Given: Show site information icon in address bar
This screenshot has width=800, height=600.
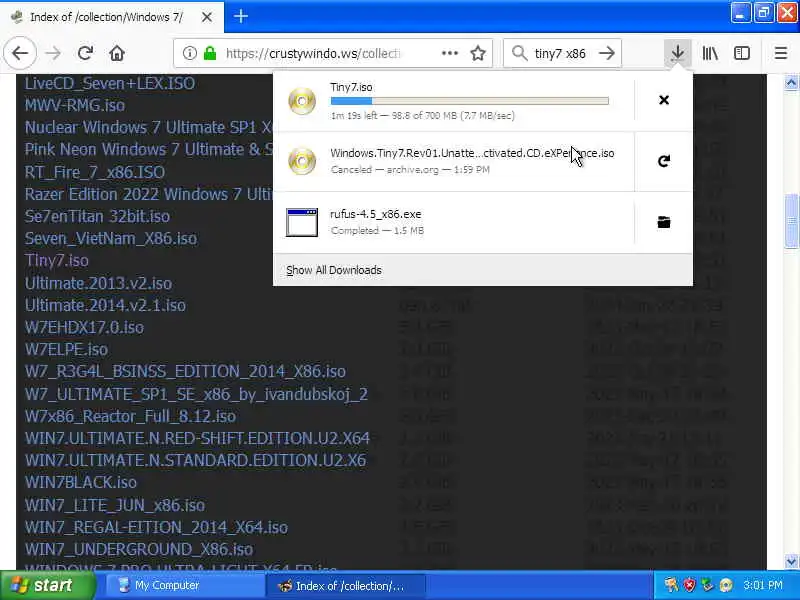Looking at the screenshot, I should pyautogui.click(x=189, y=53).
